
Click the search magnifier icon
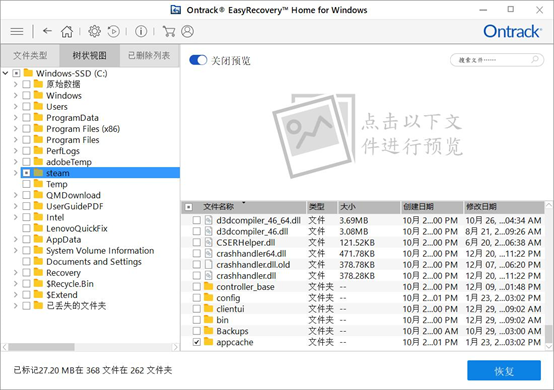click(x=535, y=59)
